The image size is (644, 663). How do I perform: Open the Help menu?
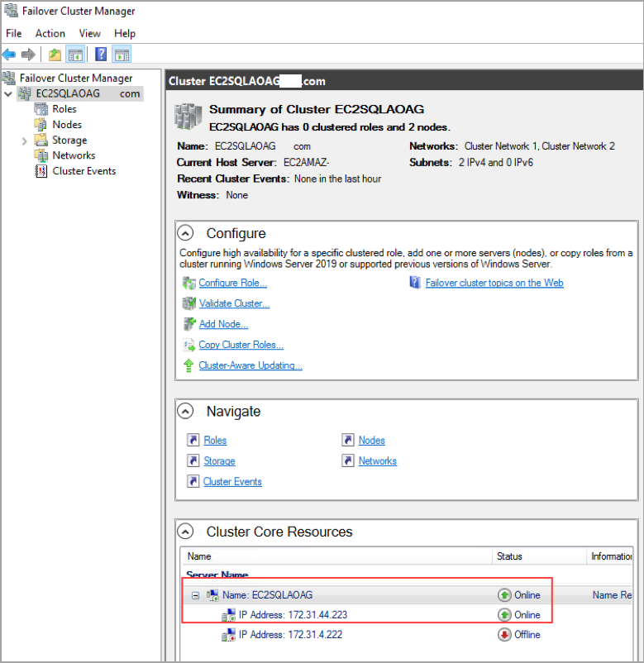tap(125, 33)
